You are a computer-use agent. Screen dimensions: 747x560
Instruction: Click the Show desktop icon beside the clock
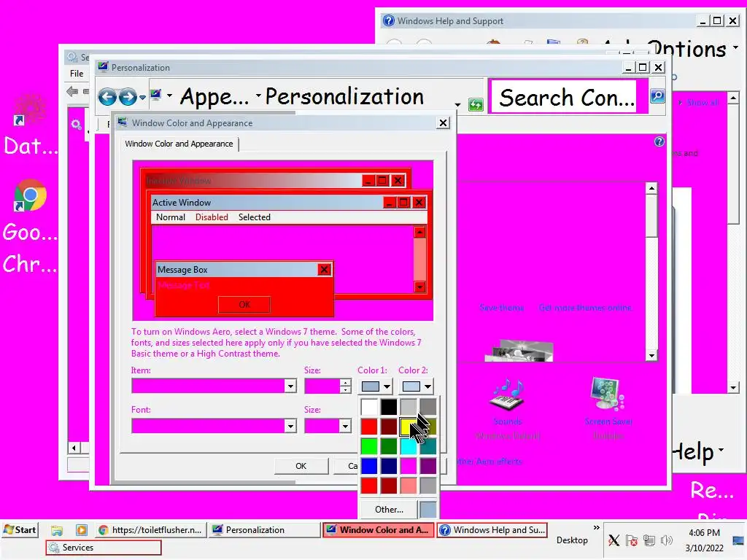pyautogui.click(x=738, y=540)
